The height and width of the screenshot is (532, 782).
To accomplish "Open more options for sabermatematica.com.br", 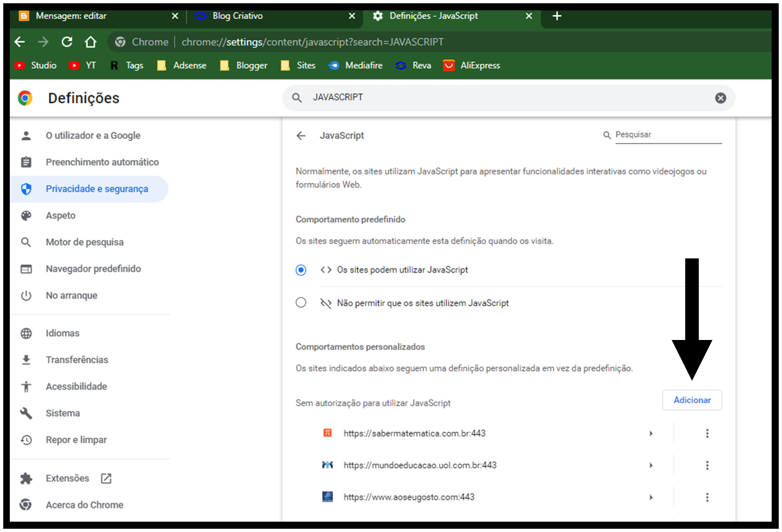I will (x=707, y=434).
